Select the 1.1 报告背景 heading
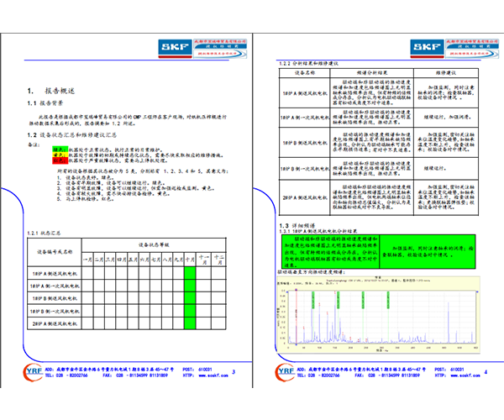 (45, 103)
